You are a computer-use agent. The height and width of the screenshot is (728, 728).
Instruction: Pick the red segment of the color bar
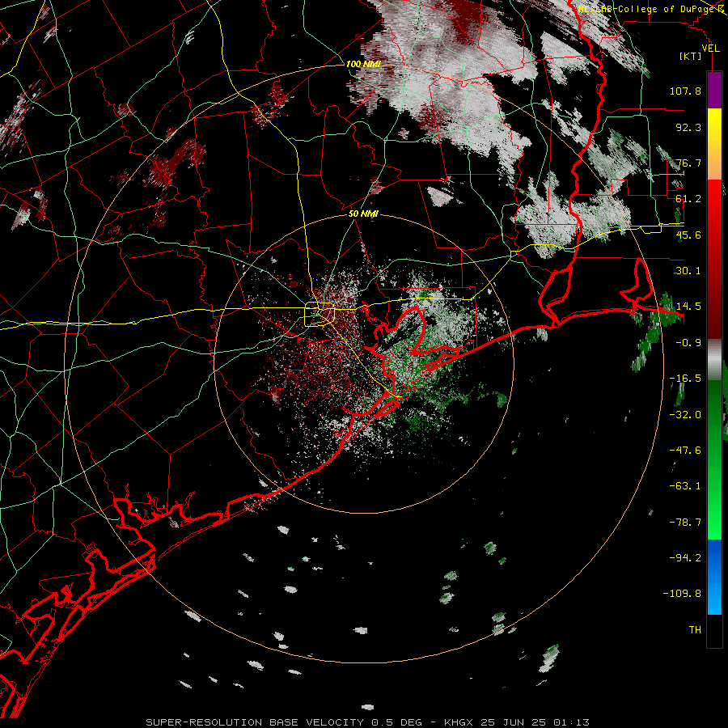click(714, 259)
